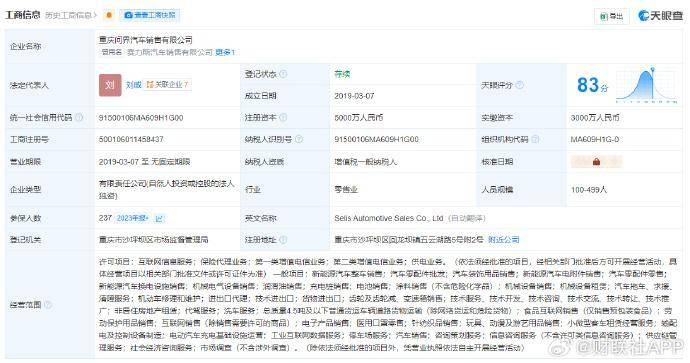Click the 天眼查 logo
The height and width of the screenshot is (363, 690).
(x=661, y=16)
